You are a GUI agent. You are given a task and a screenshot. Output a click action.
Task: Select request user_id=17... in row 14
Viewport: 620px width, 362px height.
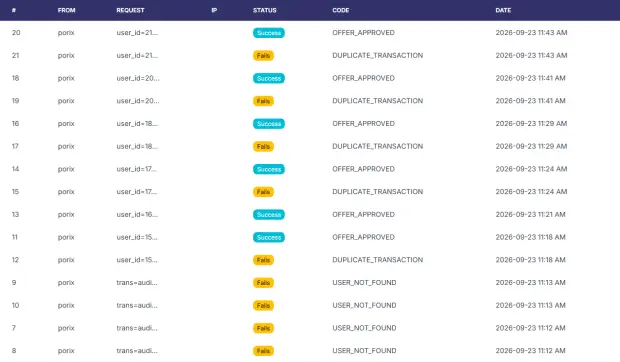(x=137, y=169)
